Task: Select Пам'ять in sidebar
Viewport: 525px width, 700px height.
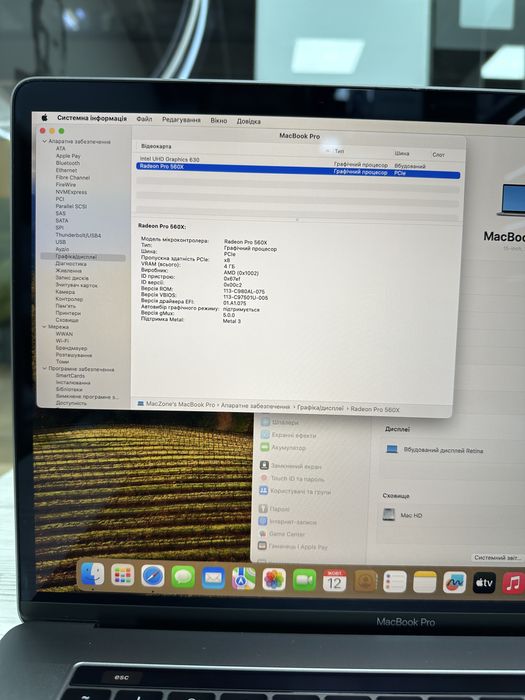Action: click(66, 306)
